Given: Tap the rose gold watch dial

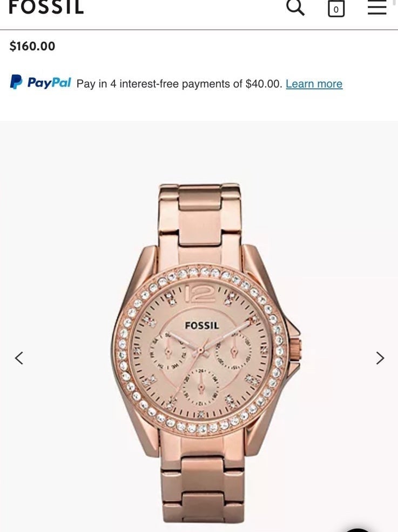Looking at the screenshot, I should point(201,351).
